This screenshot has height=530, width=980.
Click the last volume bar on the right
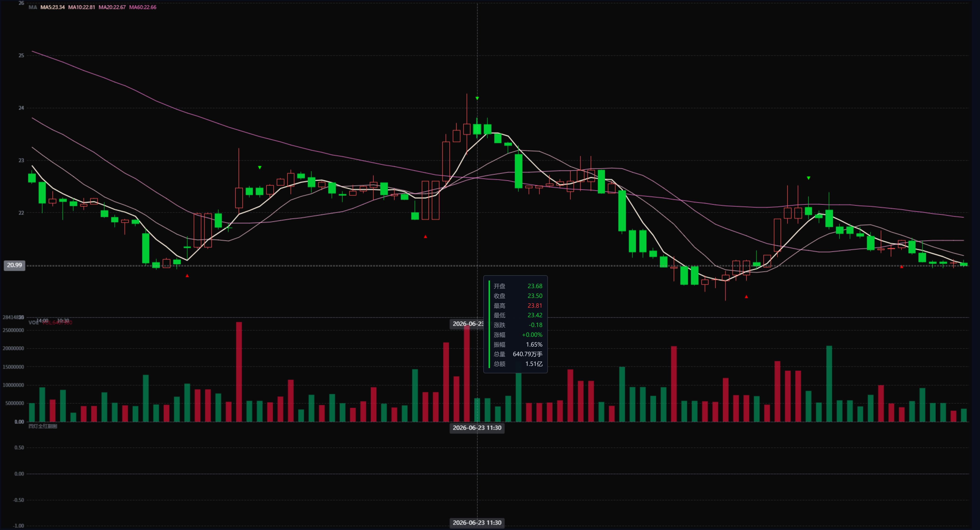964,415
